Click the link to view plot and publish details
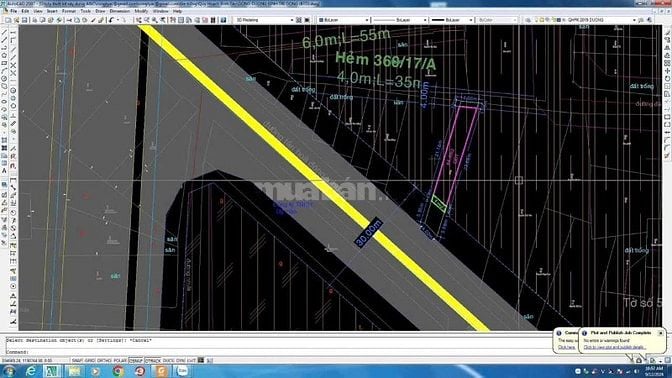 [614, 347]
